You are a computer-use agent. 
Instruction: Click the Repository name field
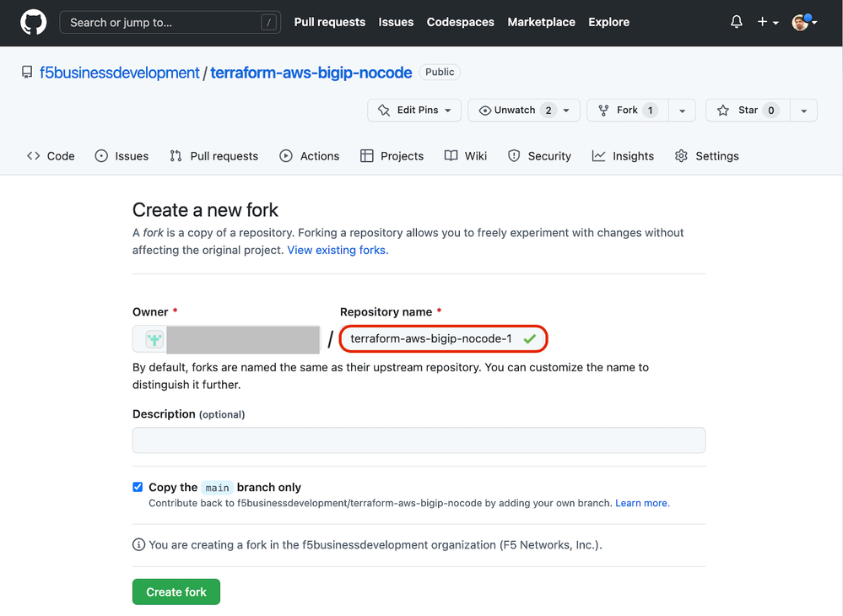point(431,339)
